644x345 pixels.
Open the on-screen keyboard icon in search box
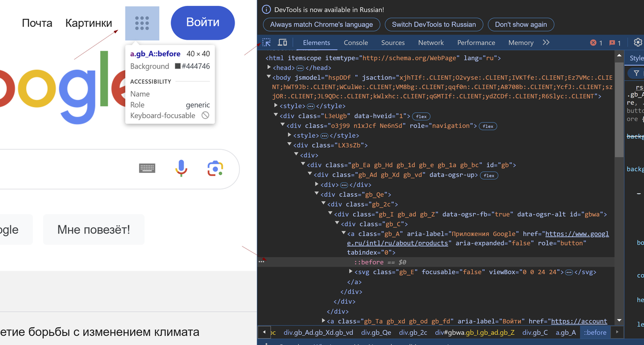(147, 168)
